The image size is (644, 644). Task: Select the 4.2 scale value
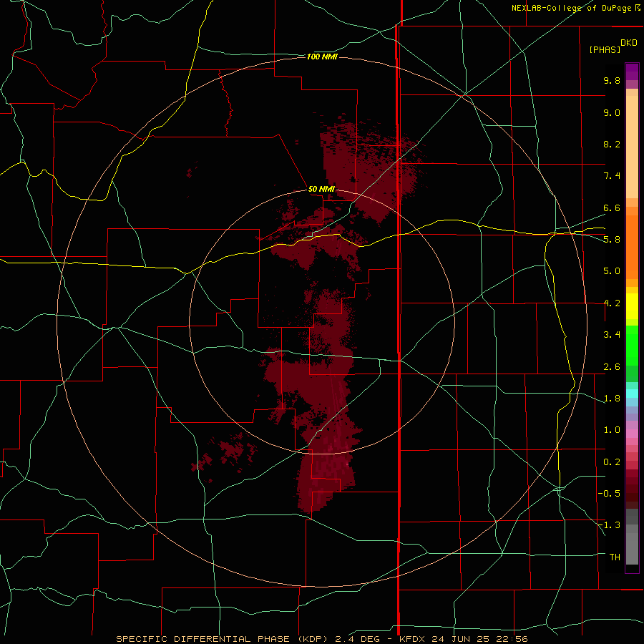click(612, 303)
